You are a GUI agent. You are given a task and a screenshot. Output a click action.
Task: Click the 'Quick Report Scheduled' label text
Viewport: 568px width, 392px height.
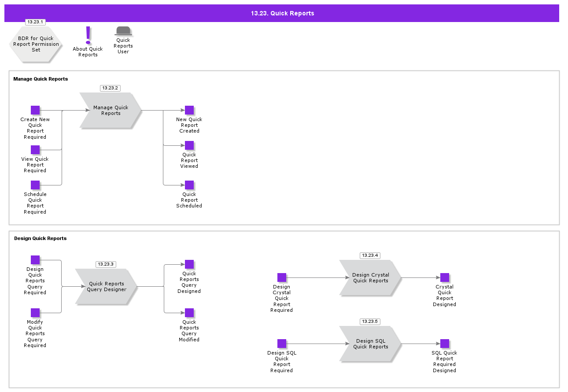189,200
